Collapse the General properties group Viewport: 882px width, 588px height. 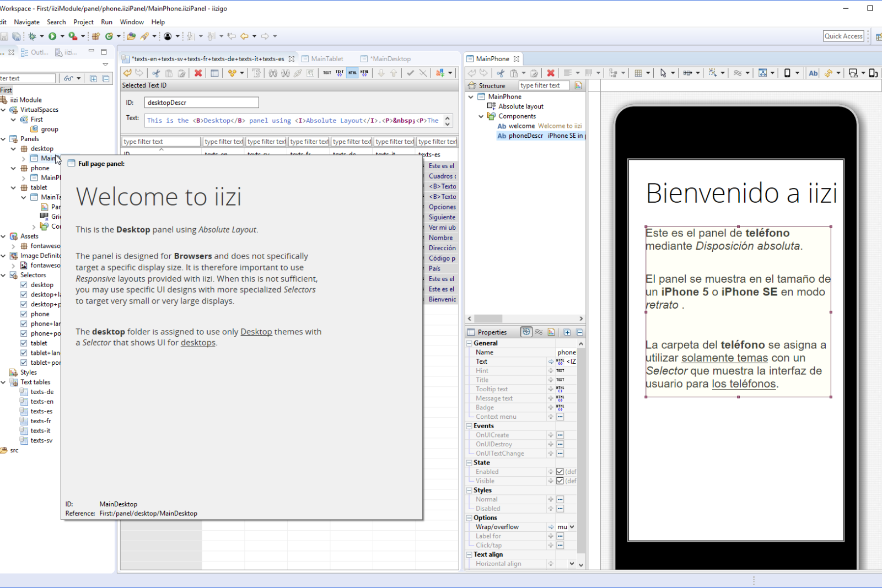tap(470, 343)
